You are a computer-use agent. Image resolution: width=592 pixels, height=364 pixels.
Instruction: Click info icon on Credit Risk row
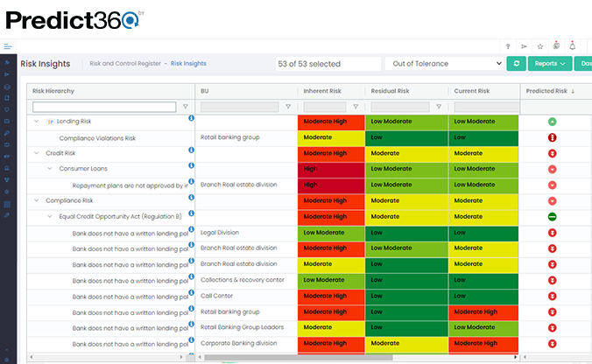[192, 150]
